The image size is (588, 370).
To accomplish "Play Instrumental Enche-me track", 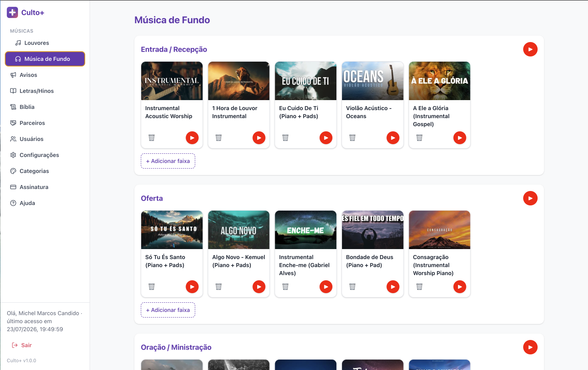I will (x=326, y=287).
